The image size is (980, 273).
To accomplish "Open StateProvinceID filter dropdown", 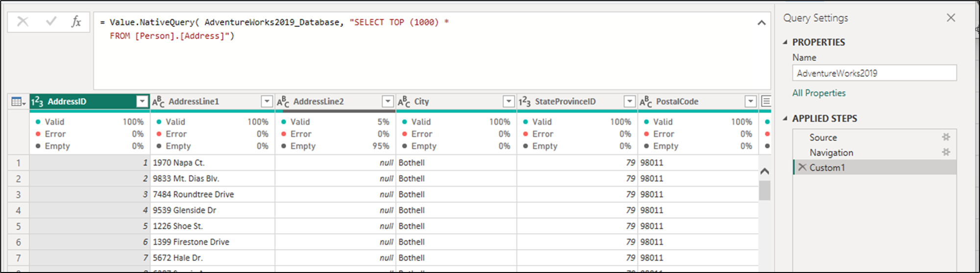I will [x=630, y=101].
